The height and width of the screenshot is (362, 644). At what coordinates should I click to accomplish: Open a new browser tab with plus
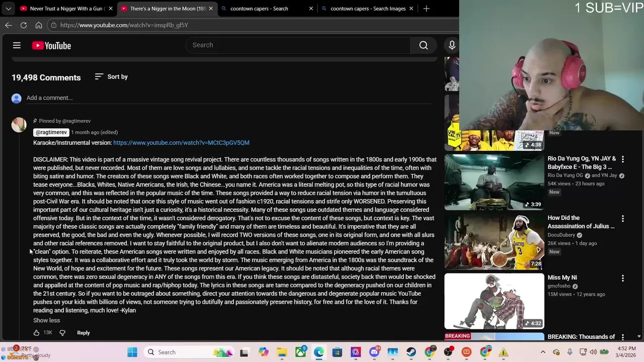pyautogui.click(x=426, y=9)
